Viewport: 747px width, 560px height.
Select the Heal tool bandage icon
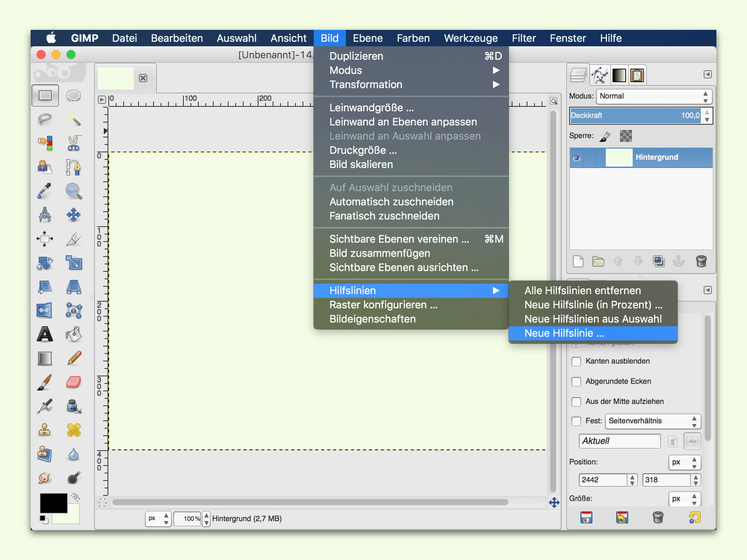pyautogui.click(x=73, y=430)
